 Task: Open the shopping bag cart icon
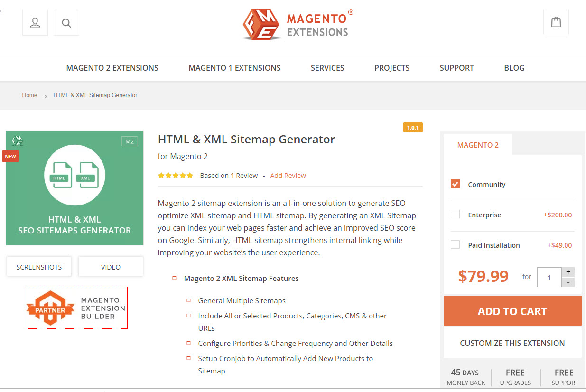click(556, 22)
